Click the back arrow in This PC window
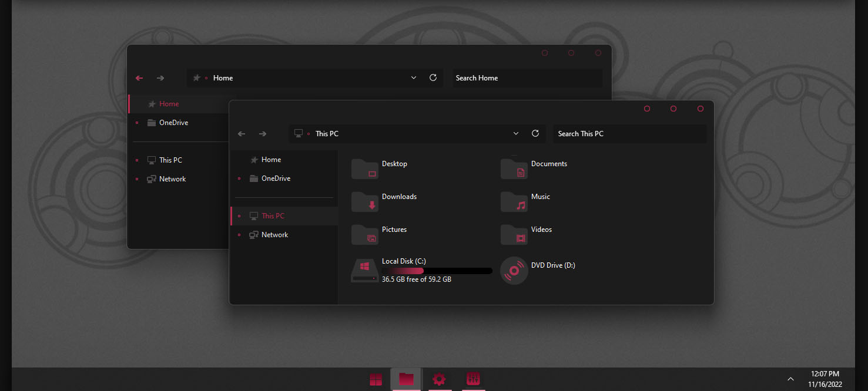The width and height of the screenshot is (868, 391). pyautogui.click(x=242, y=133)
